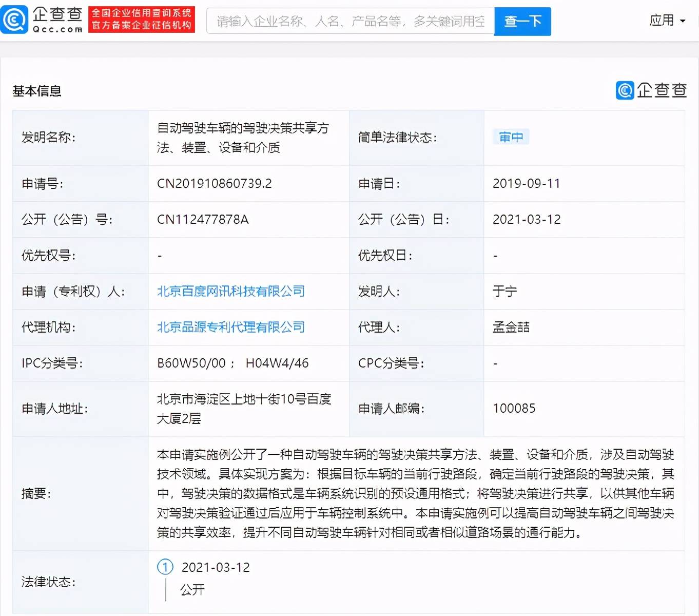699x616 pixels.
Task: Click the 申请人地址 field label
Action: [x=55, y=409]
